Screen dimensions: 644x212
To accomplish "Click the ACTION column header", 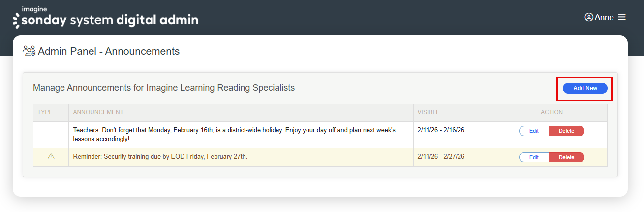I will [x=552, y=112].
